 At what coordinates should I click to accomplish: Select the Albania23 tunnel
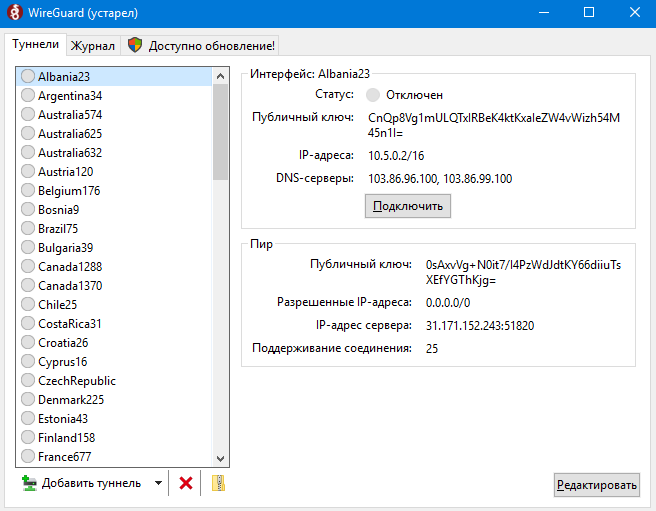point(114,77)
